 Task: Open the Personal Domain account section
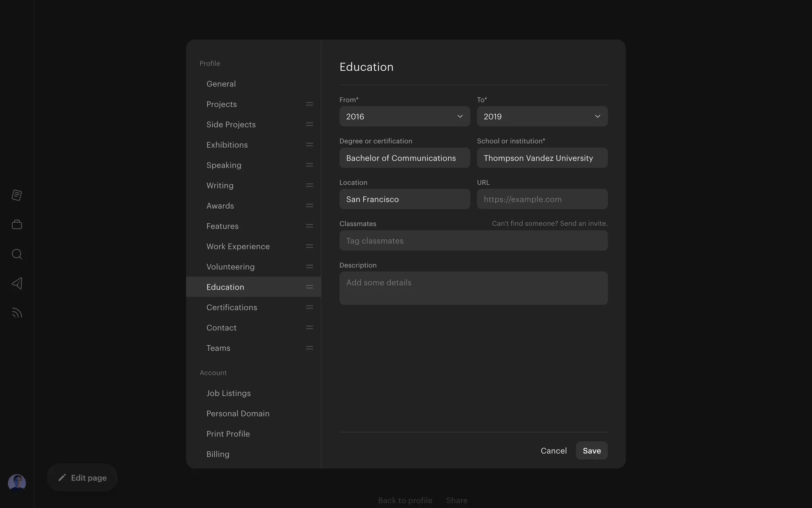click(238, 414)
